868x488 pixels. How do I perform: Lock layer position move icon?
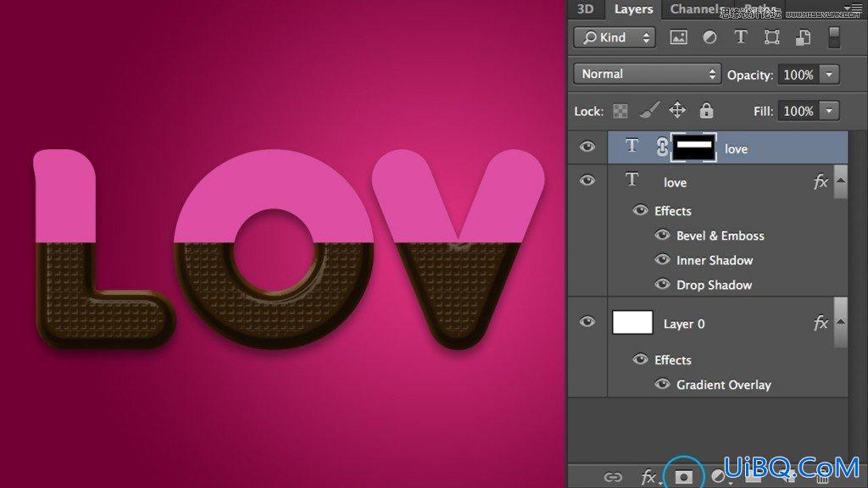click(x=677, y=110)
